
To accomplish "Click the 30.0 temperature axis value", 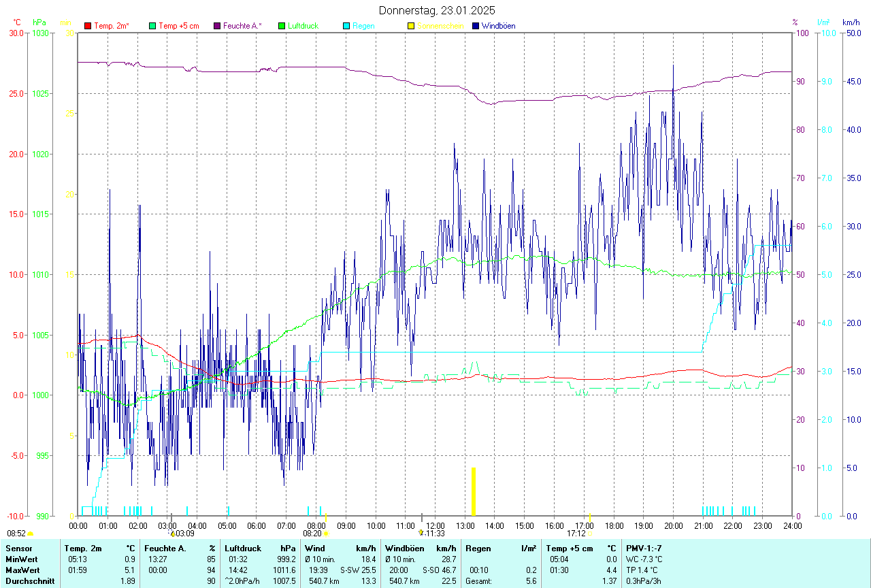I will [16, 33].
